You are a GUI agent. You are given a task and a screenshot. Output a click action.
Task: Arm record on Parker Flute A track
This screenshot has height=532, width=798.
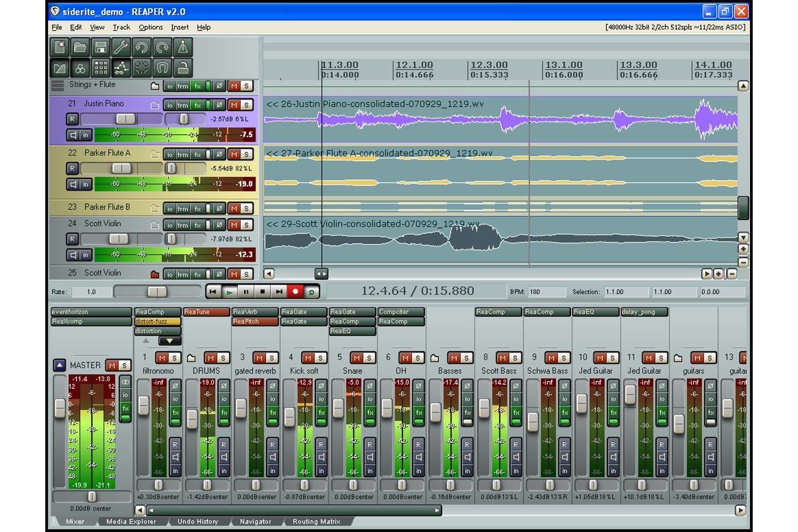(x=72, y=169)
